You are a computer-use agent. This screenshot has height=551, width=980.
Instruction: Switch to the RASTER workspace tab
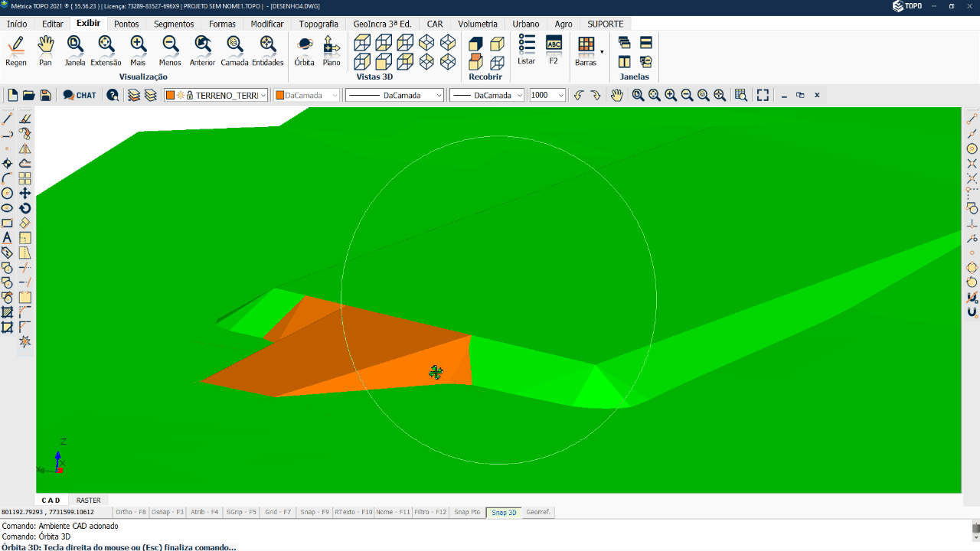[88, 500]
